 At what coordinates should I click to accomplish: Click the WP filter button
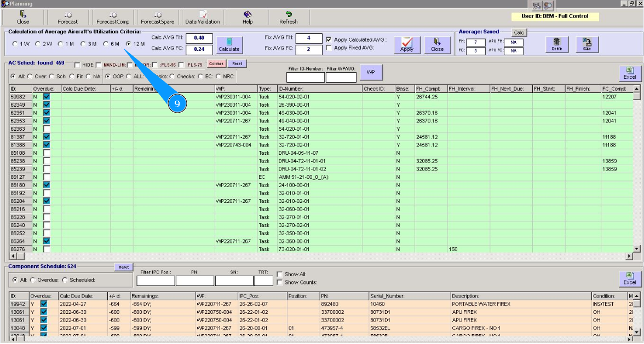[x=371, y=72]
